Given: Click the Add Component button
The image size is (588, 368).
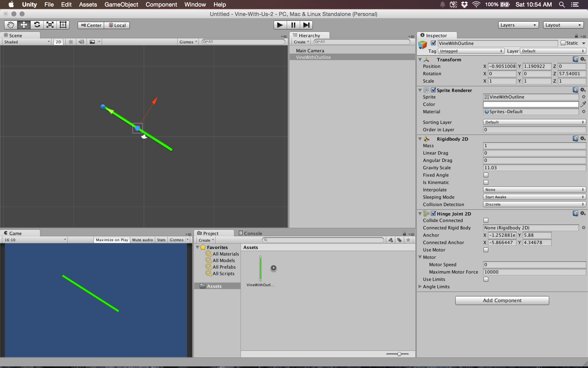Looking at the screenshot, I should 502,300.
